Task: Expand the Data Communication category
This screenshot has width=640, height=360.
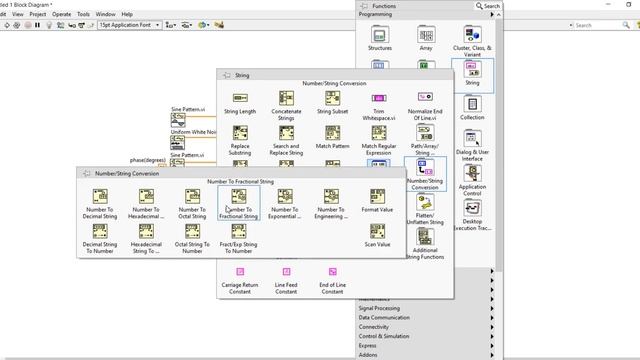Action: pyautogui.click(x=492, y=318)
